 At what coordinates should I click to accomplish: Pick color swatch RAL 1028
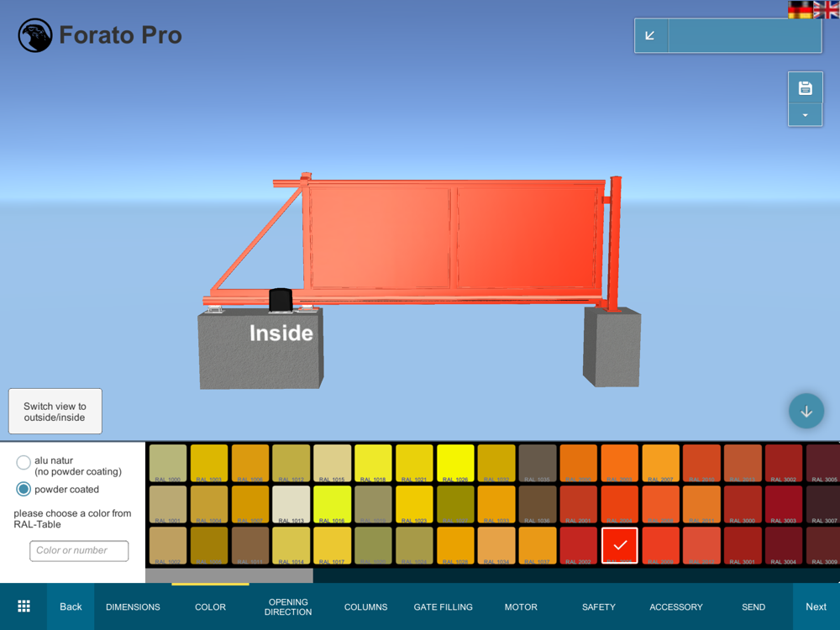click(x=455, y=545)
